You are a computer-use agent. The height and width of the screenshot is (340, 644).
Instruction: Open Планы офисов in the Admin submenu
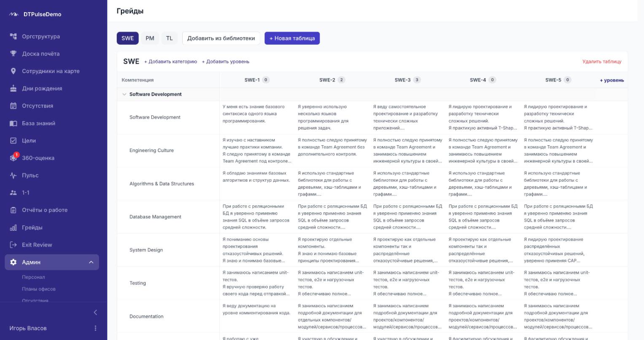[x=39, y=289]
